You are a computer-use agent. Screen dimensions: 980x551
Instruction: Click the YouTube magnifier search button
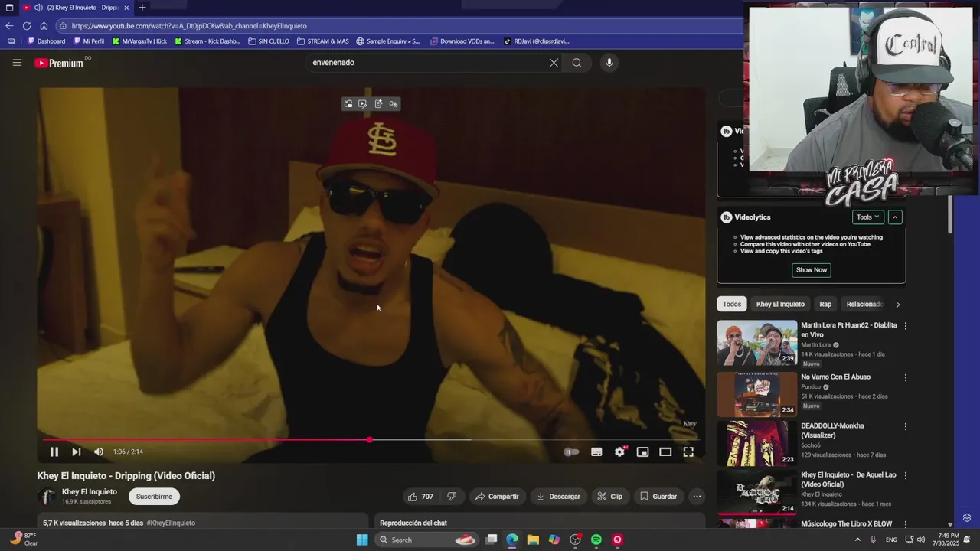coord(577,63)
